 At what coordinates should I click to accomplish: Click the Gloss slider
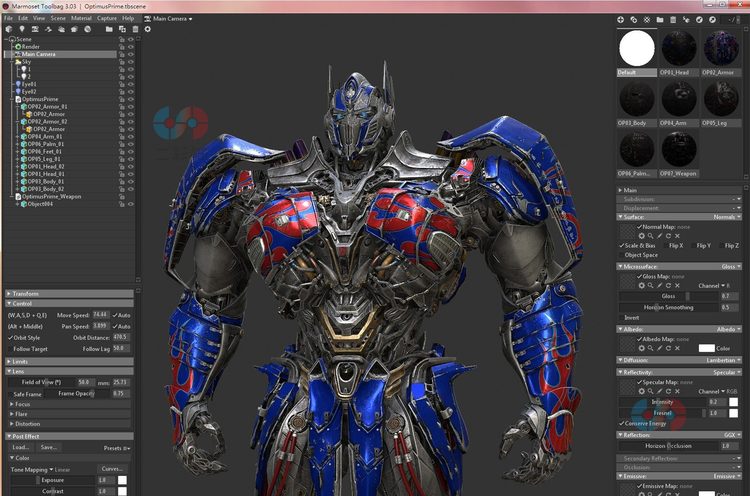coord(668,296)
